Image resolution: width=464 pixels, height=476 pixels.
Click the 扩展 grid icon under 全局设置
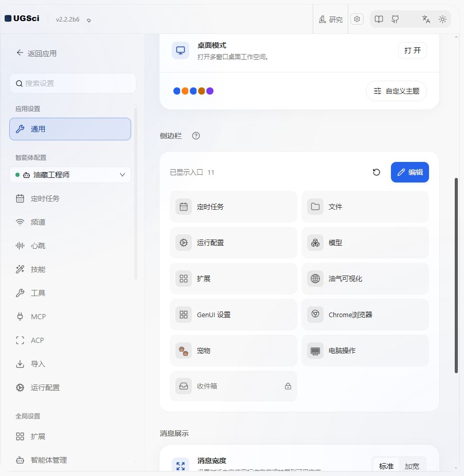20,436
